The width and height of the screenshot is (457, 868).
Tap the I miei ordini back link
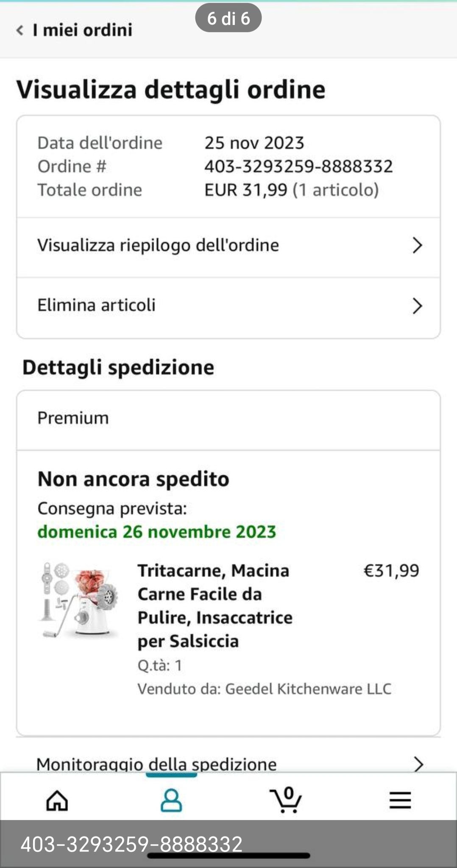(83, 30)
